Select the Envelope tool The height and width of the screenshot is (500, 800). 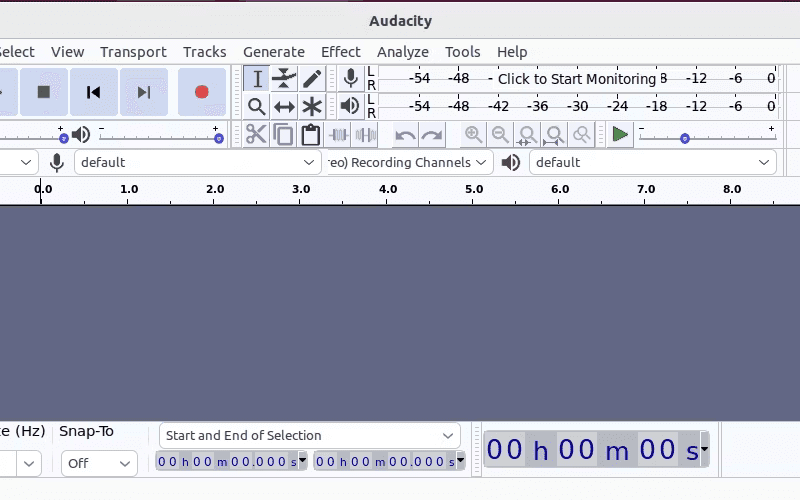(284, 79)
